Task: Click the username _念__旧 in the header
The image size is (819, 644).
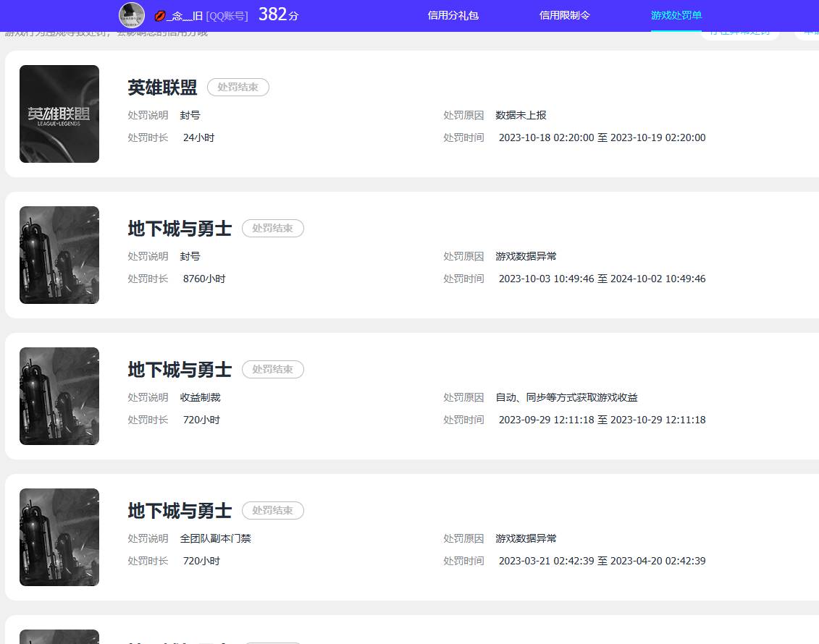Action: point(186,15)
